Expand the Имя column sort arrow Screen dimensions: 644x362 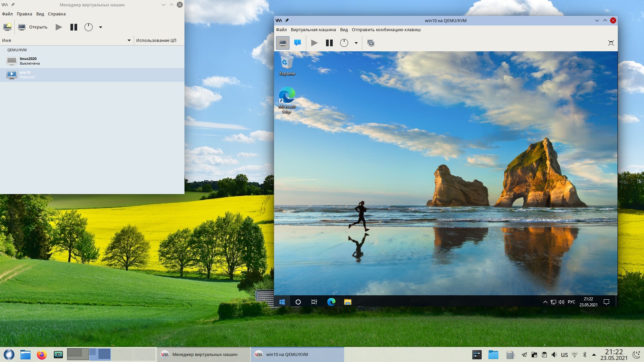coord(129,40)
